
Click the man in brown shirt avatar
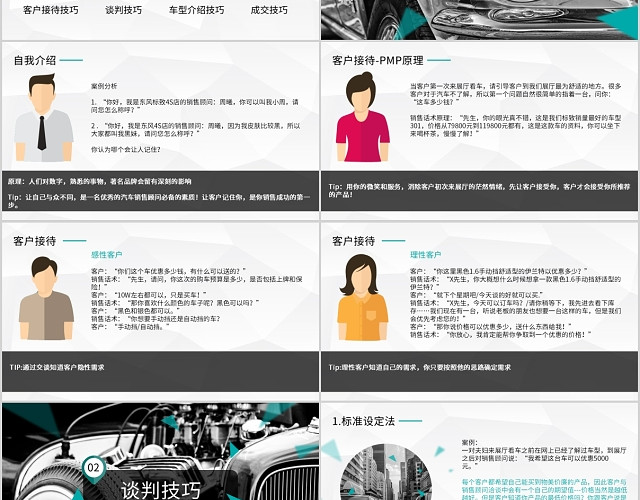click(x=46, y=298)
